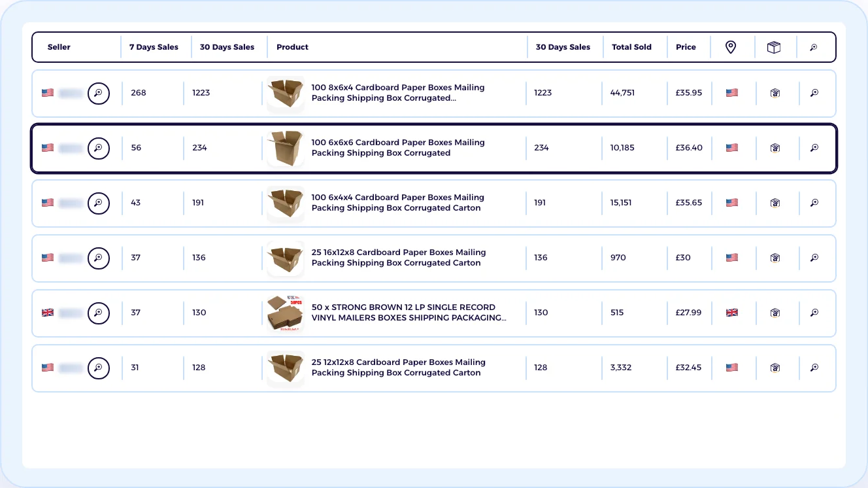The image size is (868, 488).
Task: Click UK location flag in vinyl mailers row
Action: (732, 313)
